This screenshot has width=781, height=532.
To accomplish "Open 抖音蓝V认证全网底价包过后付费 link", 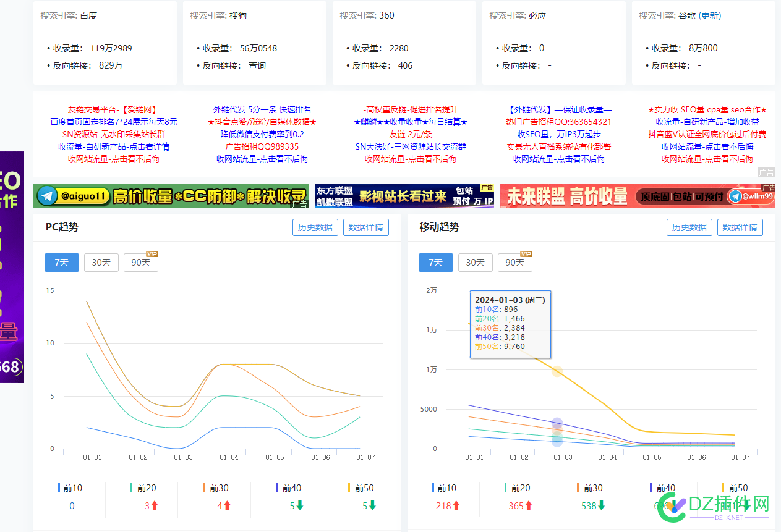I will click(707, 134).
